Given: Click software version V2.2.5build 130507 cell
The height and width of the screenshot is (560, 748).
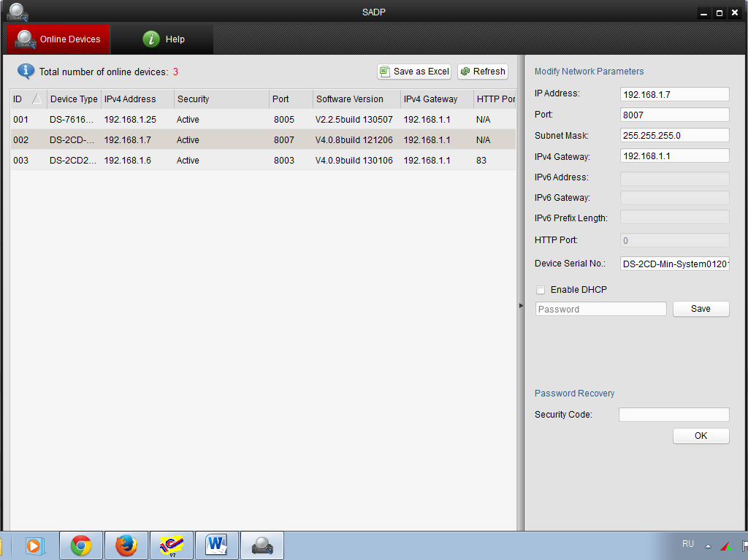Looking at the screenshot, I should (x=354, y=119).
